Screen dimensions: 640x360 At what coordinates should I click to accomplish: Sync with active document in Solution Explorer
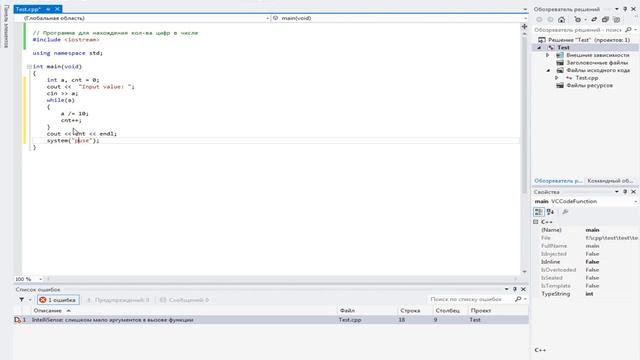(x=594, y=20)
